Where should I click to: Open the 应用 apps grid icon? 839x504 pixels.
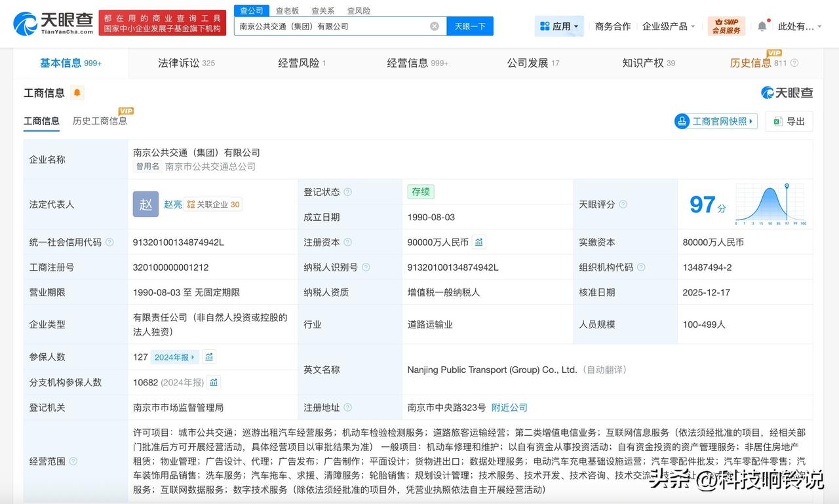coord(545,26)
